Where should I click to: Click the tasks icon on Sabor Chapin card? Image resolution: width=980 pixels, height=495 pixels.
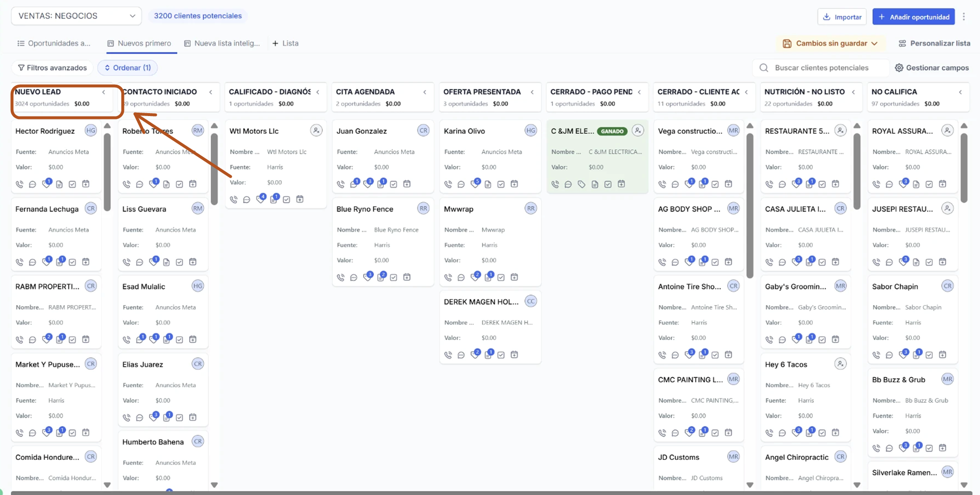point(929,355)
